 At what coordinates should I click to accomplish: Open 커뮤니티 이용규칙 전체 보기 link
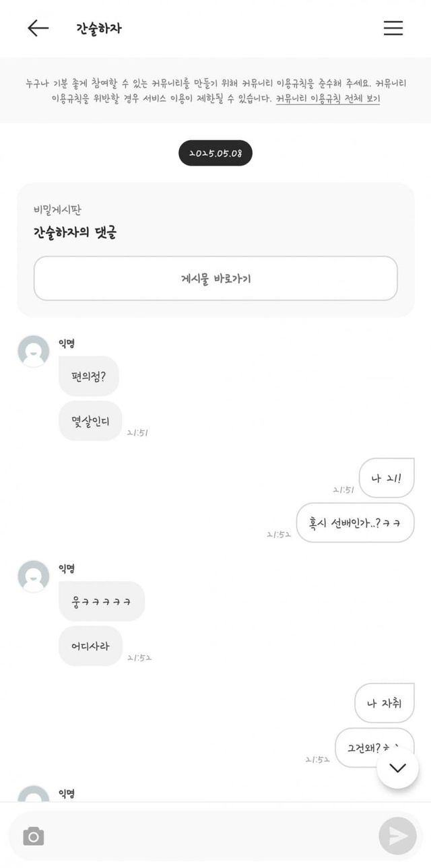point(328,98)
